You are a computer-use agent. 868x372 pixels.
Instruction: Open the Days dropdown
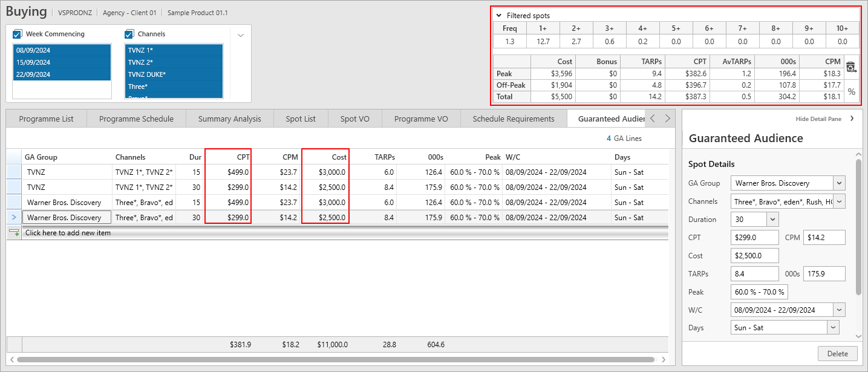(x=834, y=327)
